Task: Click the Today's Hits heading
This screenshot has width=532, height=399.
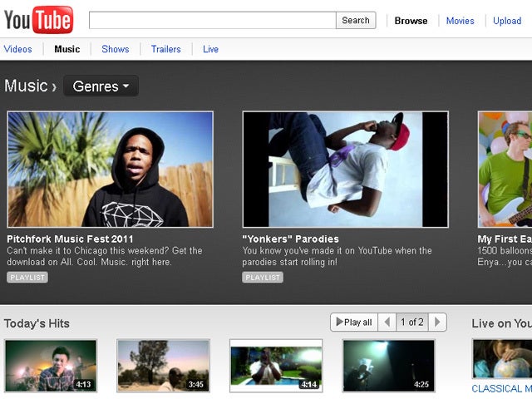Action: (x=37, y=323)
